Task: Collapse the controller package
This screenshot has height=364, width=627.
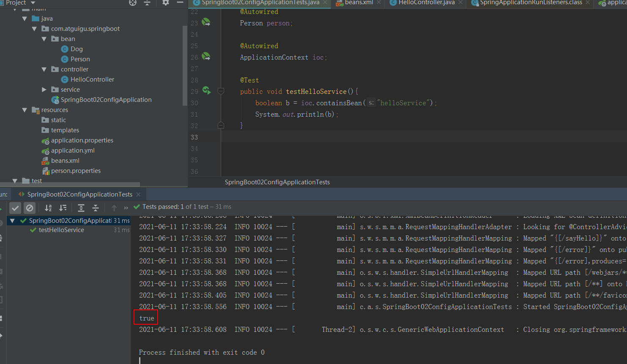Action: (x=44, y=69)
